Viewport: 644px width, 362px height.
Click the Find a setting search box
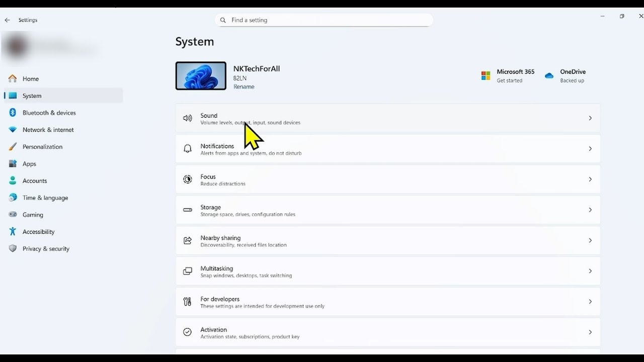click(x=324, y=20)
